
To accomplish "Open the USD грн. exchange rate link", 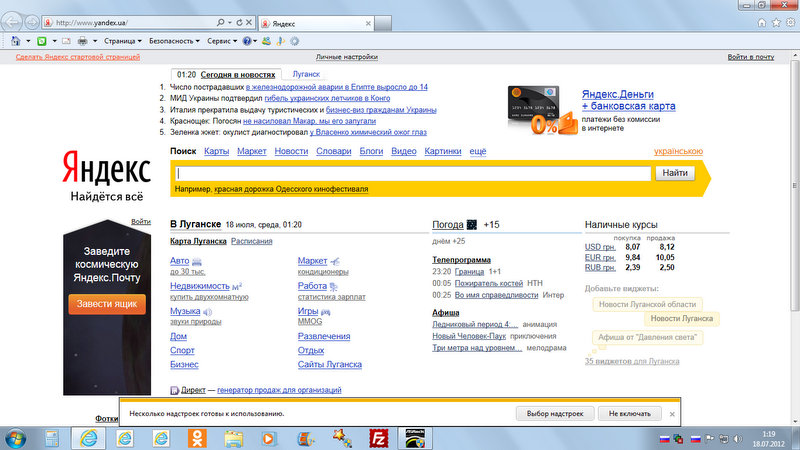I will coord(600,247).
